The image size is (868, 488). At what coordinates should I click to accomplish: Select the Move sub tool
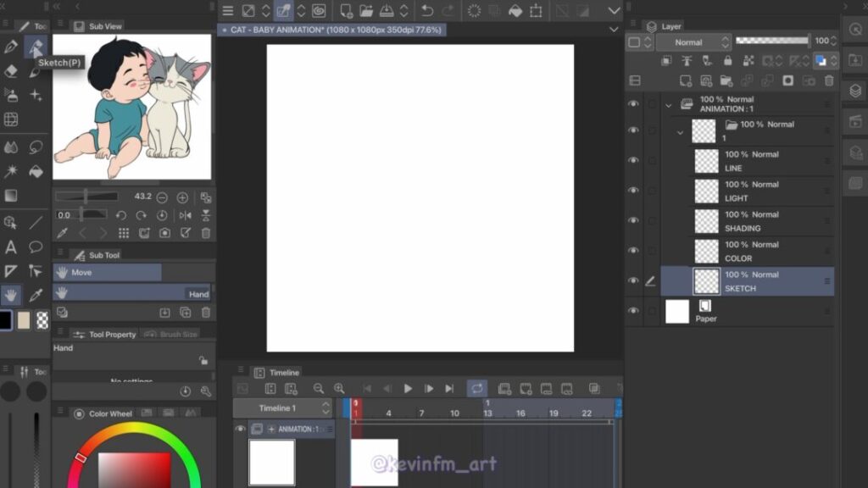[x=107, y=273]
